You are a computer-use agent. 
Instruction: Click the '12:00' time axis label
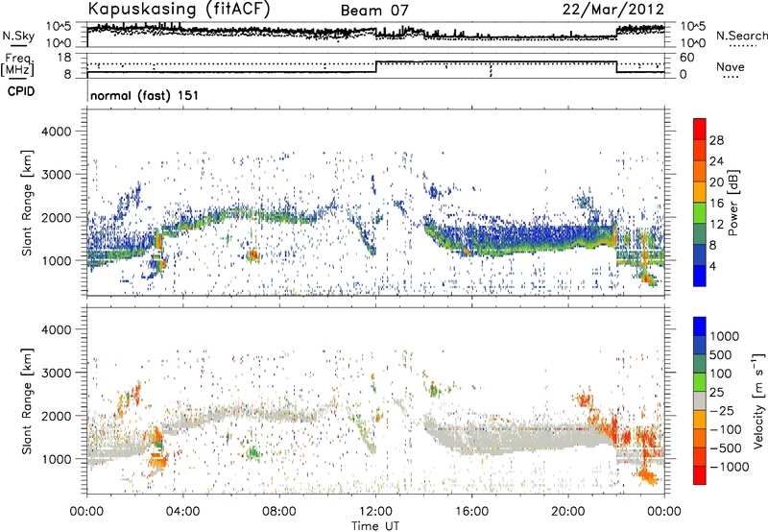[x=375, y=512]
